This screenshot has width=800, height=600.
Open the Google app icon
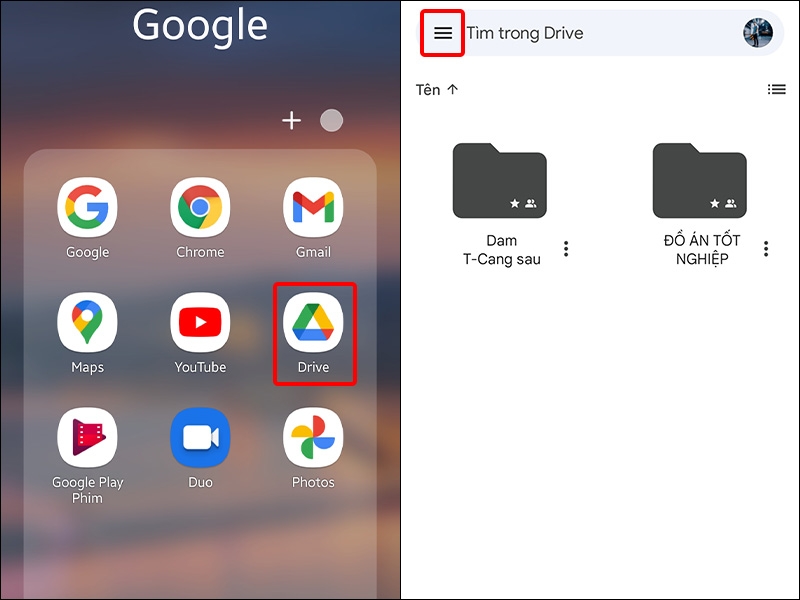point(87,207)
